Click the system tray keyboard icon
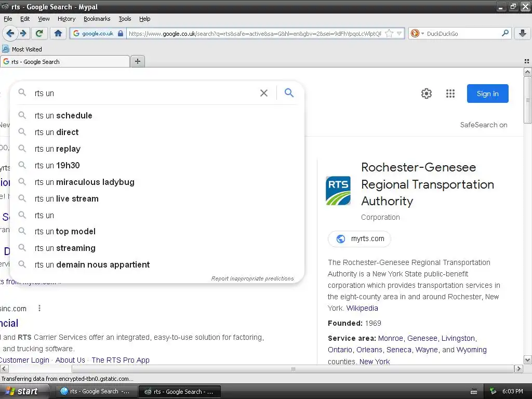 click(474, 392)
